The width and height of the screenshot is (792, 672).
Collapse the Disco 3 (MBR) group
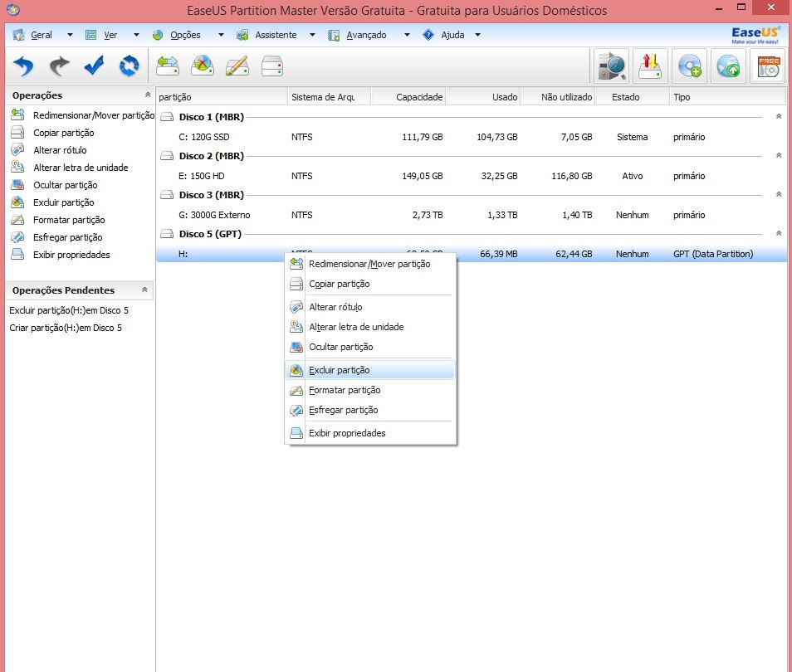(779, 194)
